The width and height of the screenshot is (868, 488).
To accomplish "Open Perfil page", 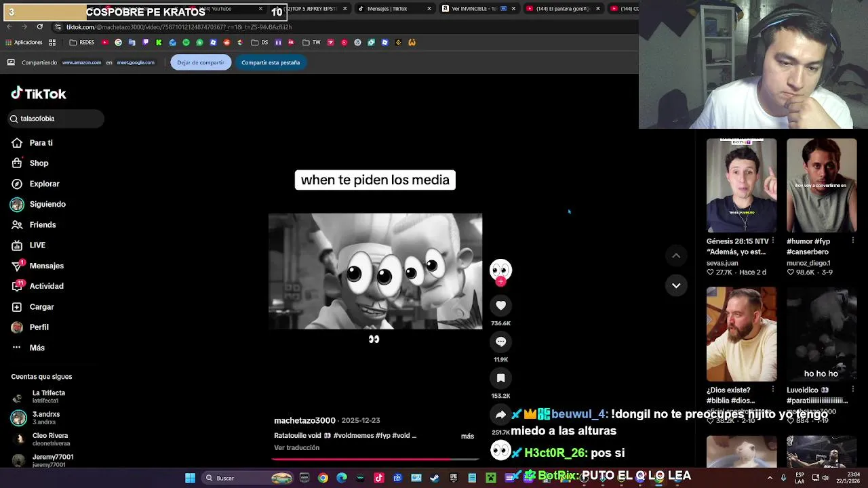I will point(30,327).
